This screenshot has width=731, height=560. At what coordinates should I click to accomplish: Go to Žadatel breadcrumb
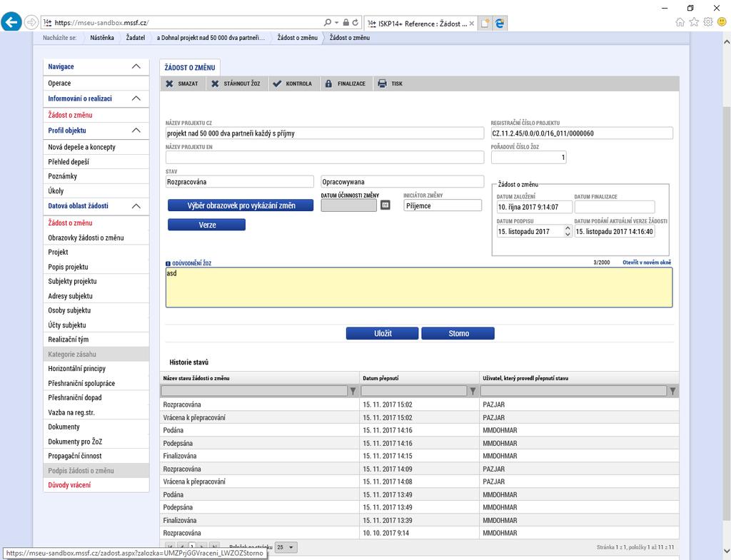point(135,38)
